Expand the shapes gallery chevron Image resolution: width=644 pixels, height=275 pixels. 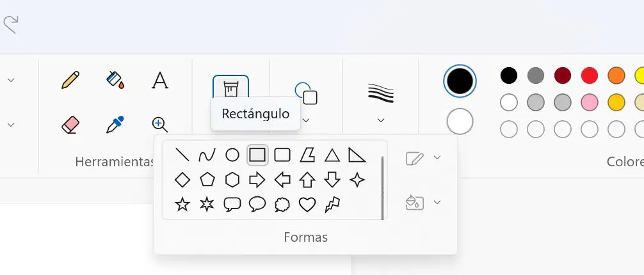pyautogui.click(x=306, y=120)
